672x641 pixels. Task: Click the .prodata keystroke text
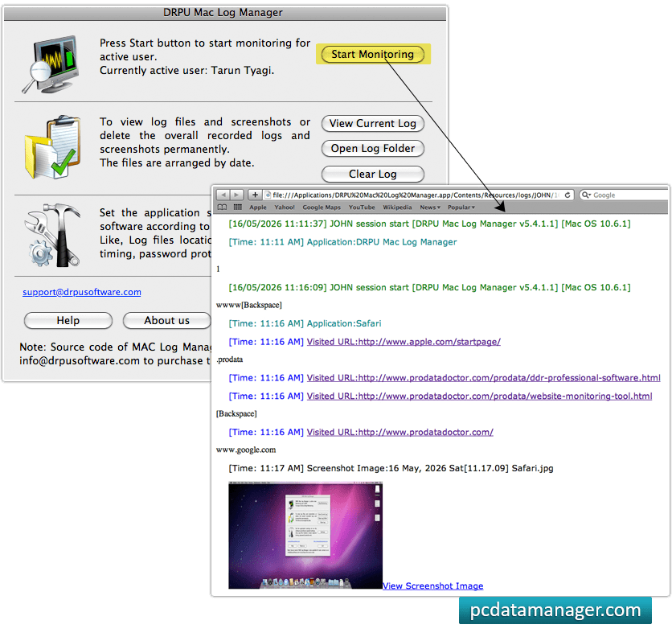pos(229,360)
